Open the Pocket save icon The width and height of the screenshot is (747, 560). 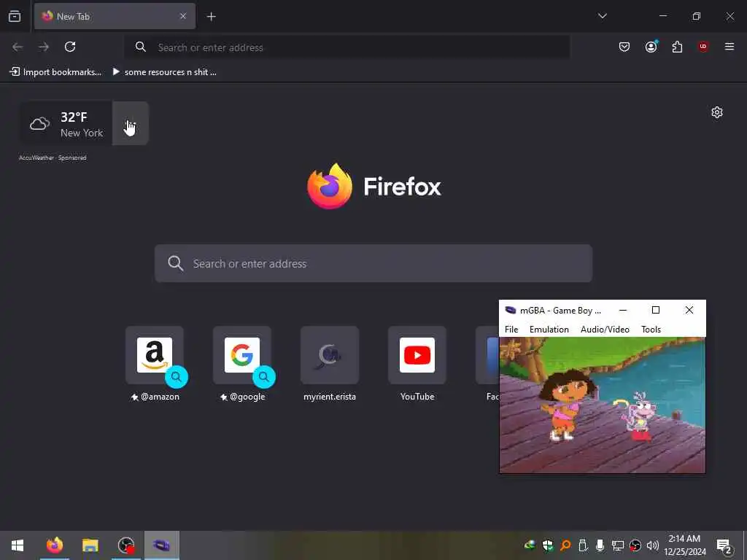click(624, 47)
